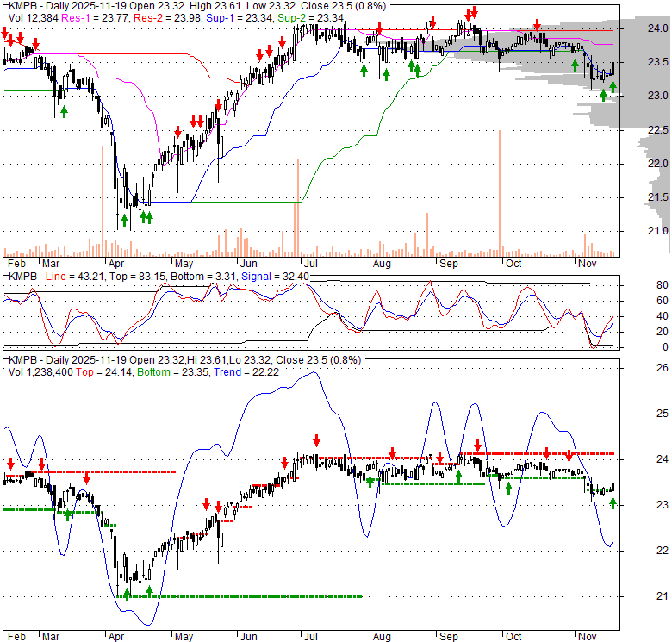Click 'Mar' on the bottom chart date axis
This screenshot has width=672, height=642.
click(x=51, y=637)
